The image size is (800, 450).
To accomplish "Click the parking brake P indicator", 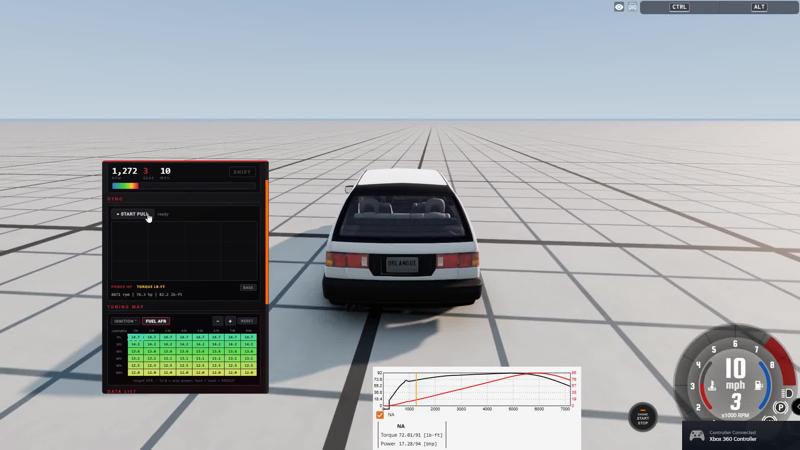I will [780, 407].
